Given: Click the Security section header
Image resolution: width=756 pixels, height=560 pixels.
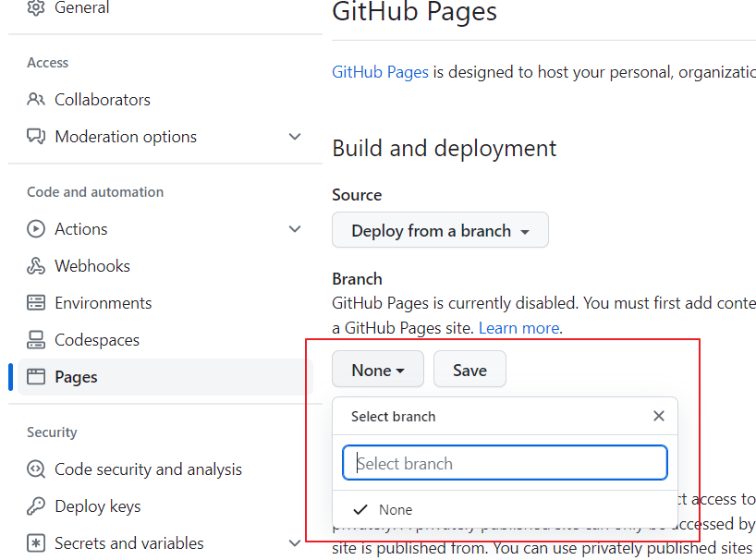Looking at the screenshot, I should 52,432.
